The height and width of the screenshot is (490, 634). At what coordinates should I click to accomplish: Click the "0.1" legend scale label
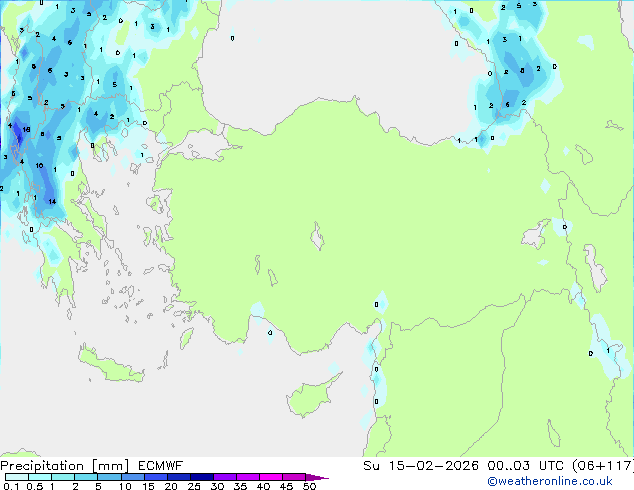click(11, 486)
